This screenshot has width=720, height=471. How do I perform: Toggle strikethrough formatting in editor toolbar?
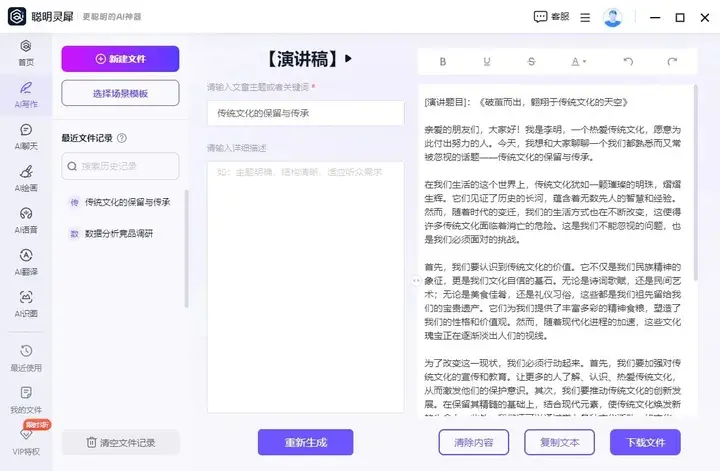[x=531, y=61]
